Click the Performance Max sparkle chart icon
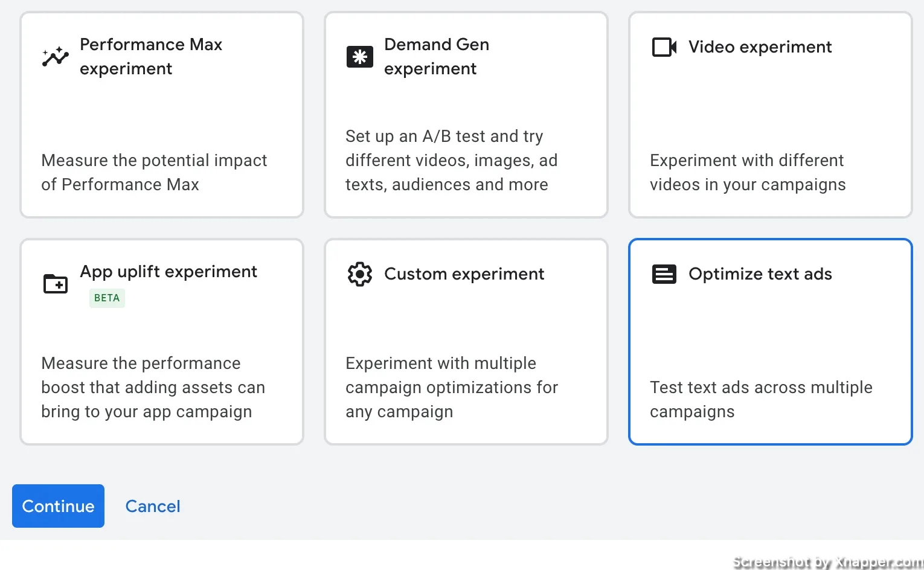The image size is (924, 570). pyautogui.click(x=55, y=57)
